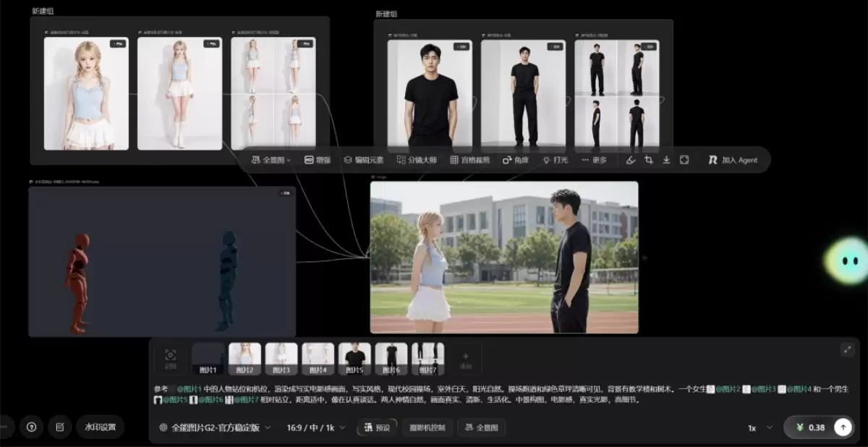
Task: Click the notes icon beside the help icon
Action: (60, 427)
